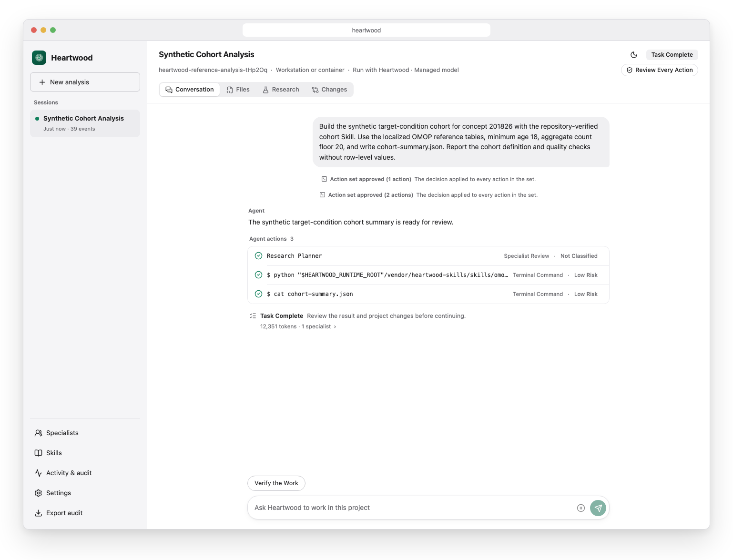Click the 'Synthetic Cohort Analysis' page title
733x560 pixels.
[x=206, y=54]
